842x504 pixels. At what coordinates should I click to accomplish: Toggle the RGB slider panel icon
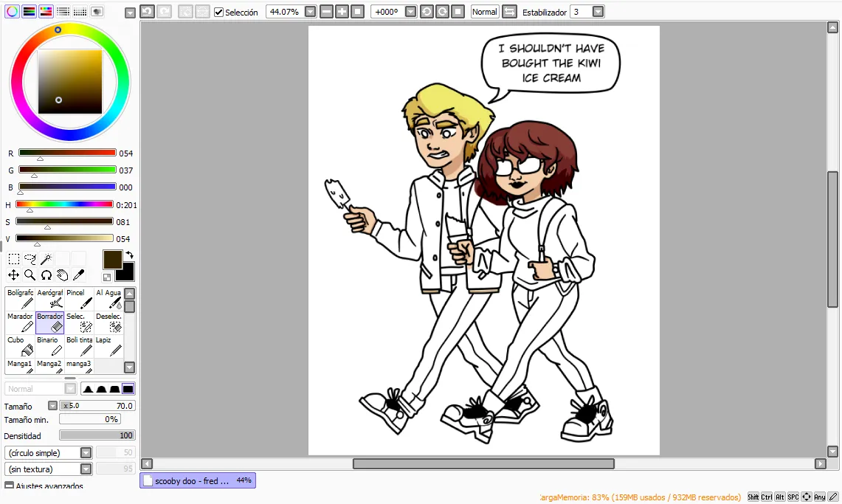pos(29,11)
